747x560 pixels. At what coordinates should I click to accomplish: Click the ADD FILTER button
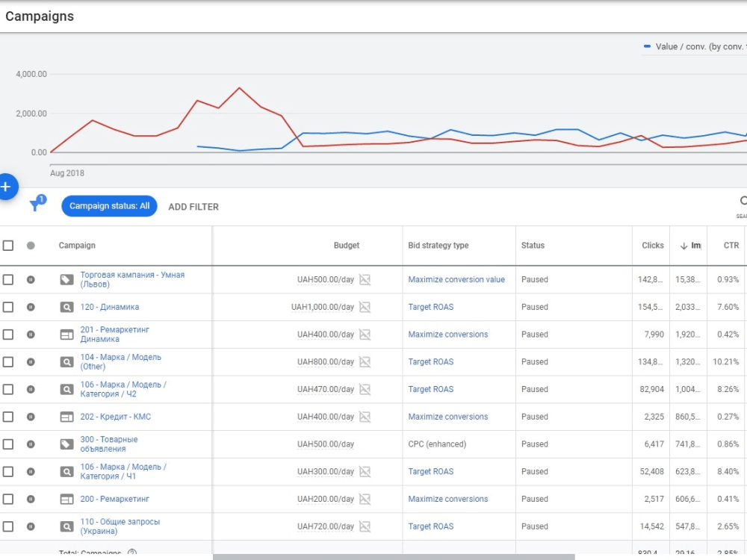click(193, 207)
